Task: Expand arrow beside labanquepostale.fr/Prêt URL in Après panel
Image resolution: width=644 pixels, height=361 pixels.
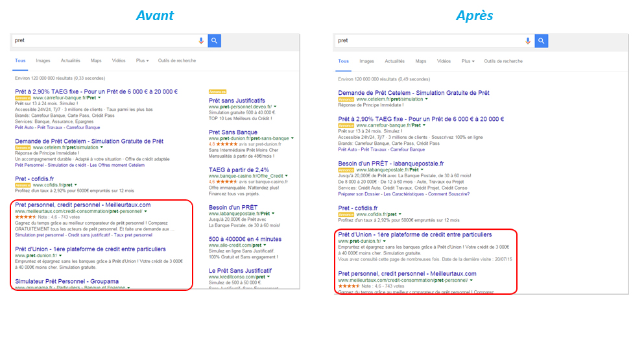Action: pos(422,170)
